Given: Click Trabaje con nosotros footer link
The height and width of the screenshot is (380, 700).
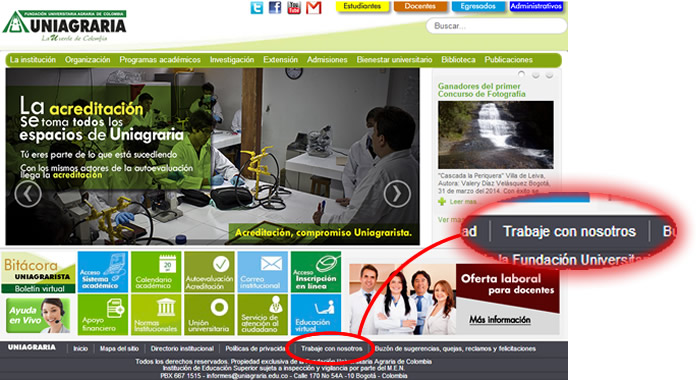Looking at the screenshot, I should coord(331,349).
